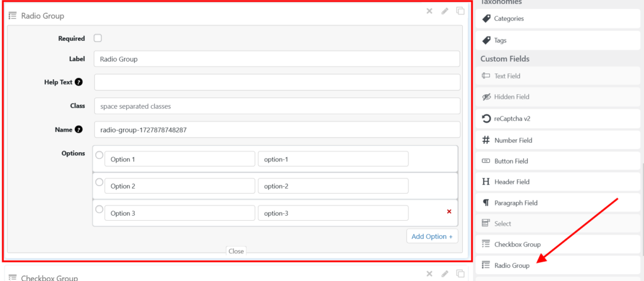Add a Number Field from sidebar
This screenshot has height=281, width=644.
[x=557, y=140]
